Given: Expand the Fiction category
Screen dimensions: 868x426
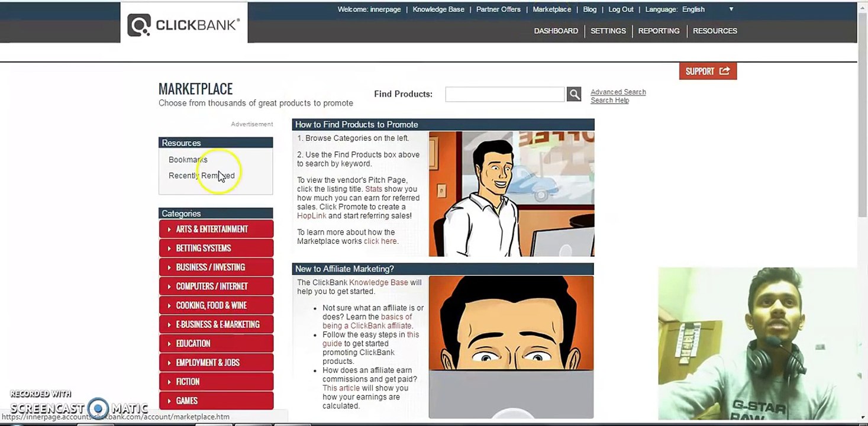Looking at the screenshot, I should 216,382.
